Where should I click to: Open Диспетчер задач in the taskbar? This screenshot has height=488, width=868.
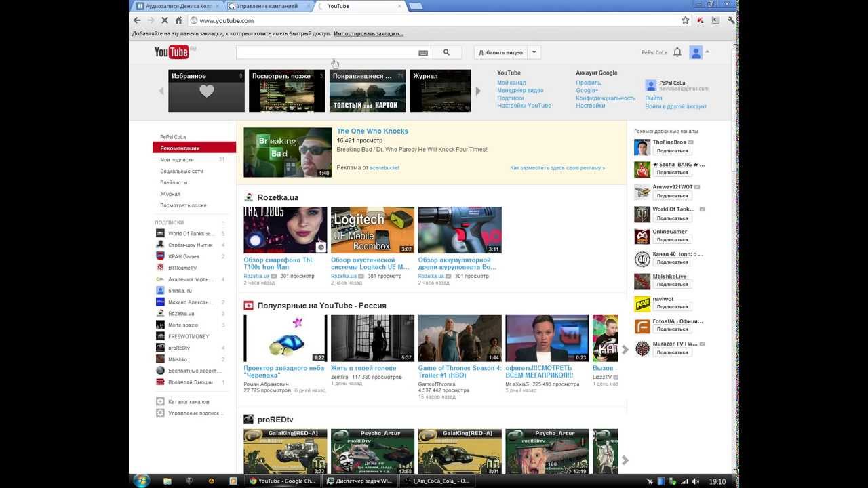359,481
